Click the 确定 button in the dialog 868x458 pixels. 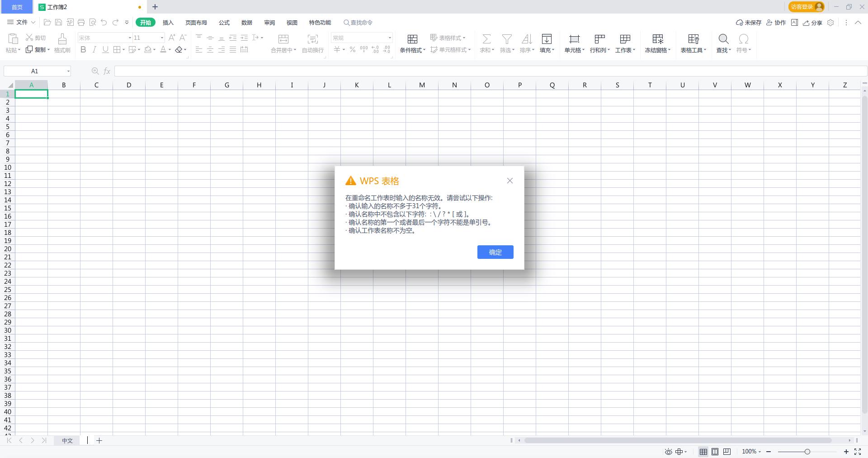[495, 252]
